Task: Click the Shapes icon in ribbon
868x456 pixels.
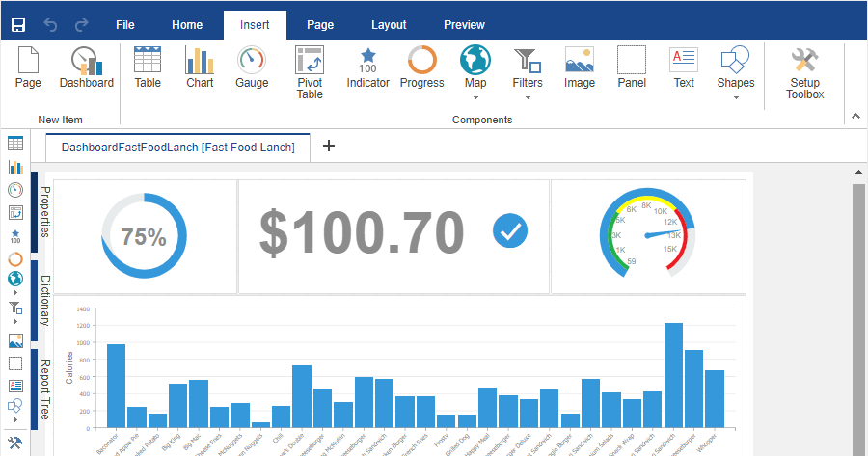Action: coord(735,60)
